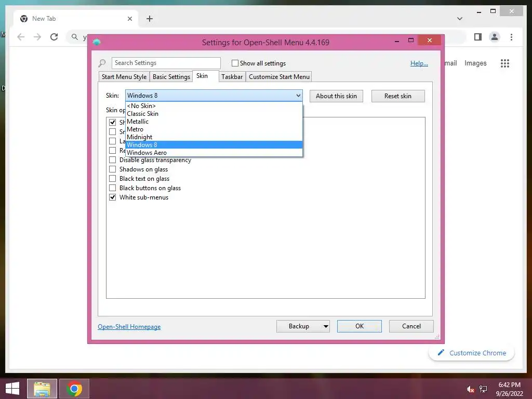The height and width of the screenshot is (399, 532).
Task: Click the pencil icon on Customize Chrome
Action: click(441, 353)
